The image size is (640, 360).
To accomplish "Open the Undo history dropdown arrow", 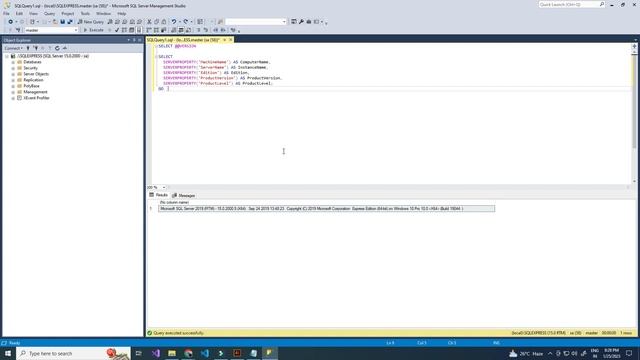I will point(179,22).
